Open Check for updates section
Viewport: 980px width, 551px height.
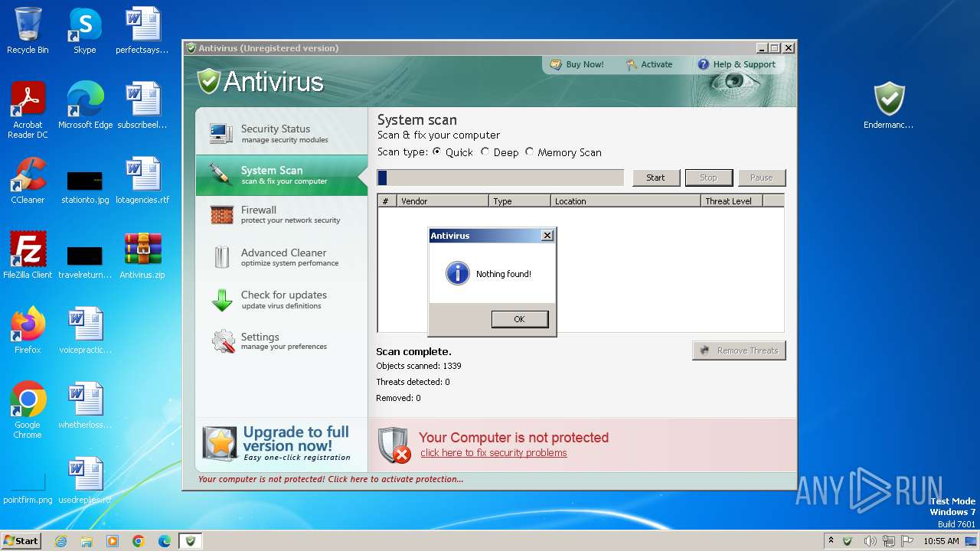(x=282, y=299)
